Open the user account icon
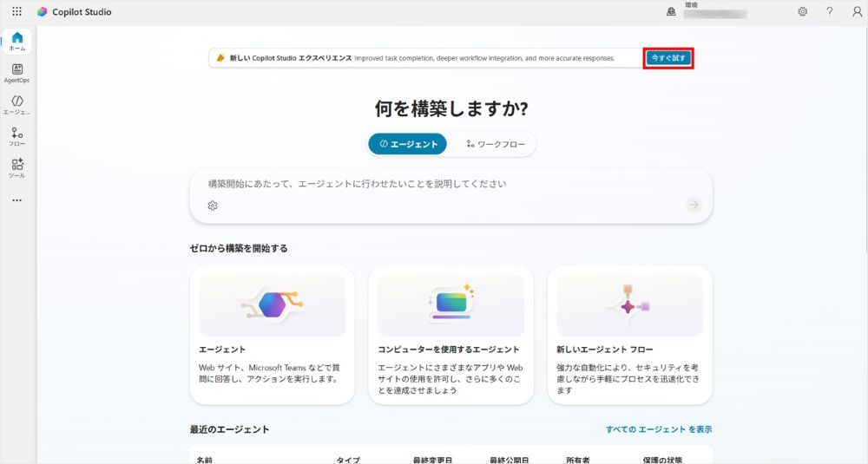 (857, 11)
